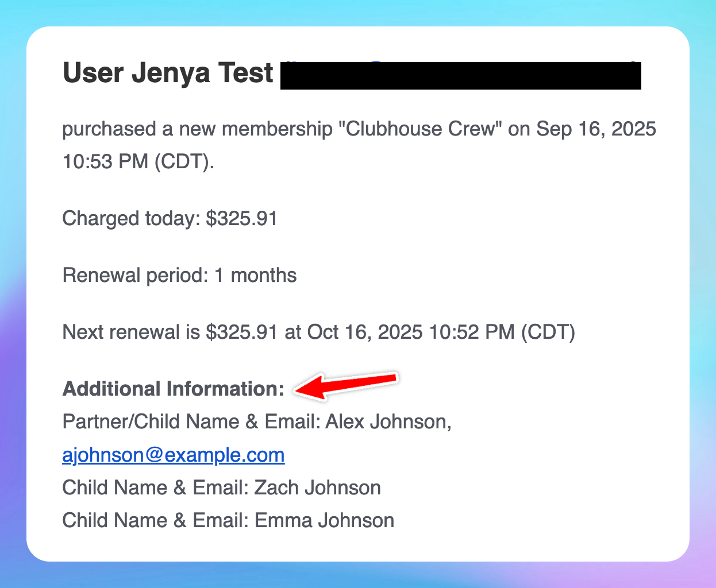
Task: Open the ajohnson@example.com email link
Action: click(174, 455)
